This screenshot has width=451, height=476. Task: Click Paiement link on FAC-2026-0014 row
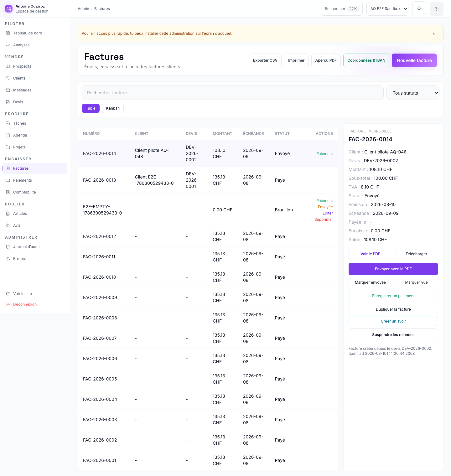click(324, 154)
